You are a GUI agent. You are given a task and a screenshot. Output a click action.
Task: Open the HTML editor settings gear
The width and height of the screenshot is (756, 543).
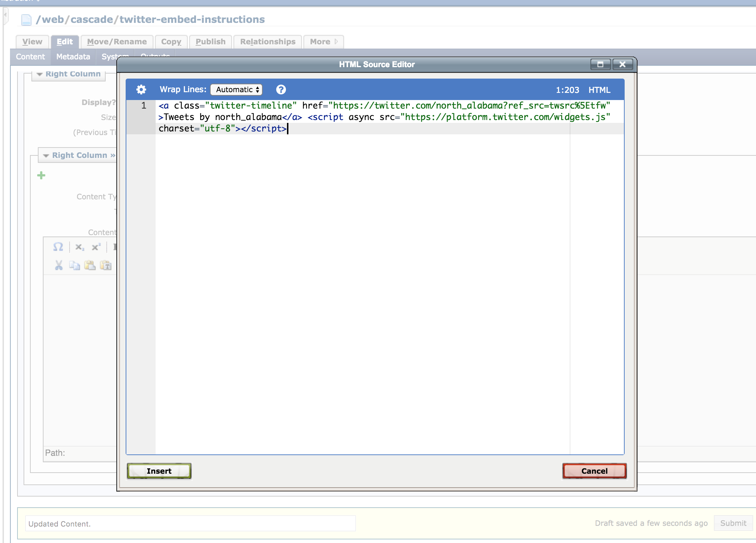tap(141, 89)
